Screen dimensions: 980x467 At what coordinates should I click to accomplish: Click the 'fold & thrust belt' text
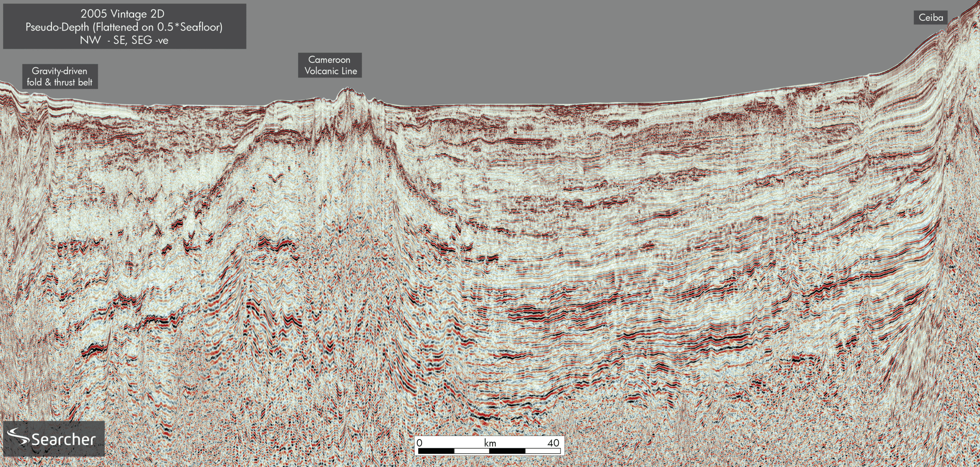[x=59, y=82]
